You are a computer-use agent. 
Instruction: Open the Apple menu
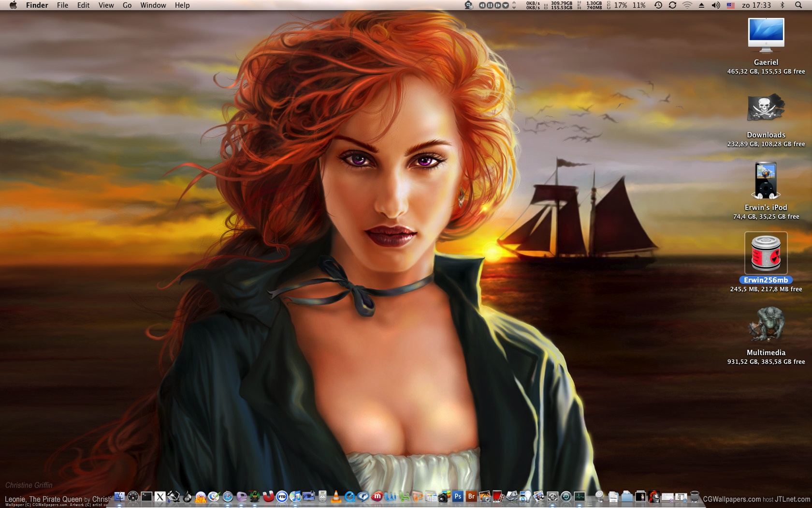(13, 5)
